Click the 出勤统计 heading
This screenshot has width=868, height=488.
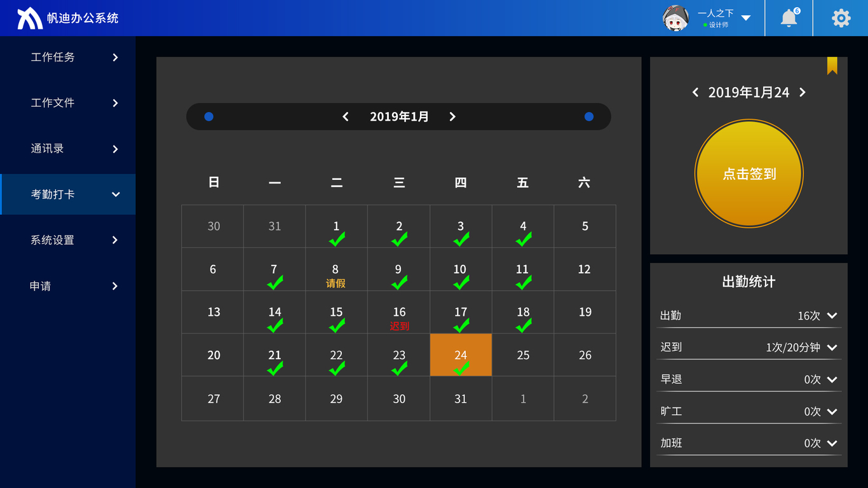pos(749,282)
